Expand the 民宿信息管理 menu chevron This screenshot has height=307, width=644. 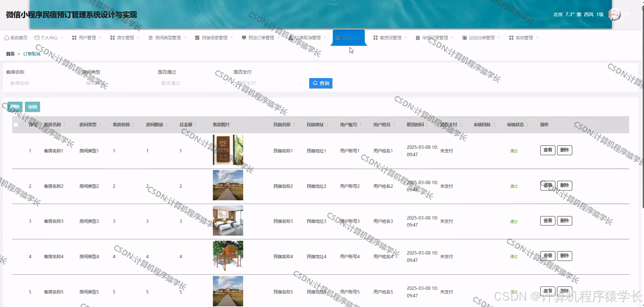pos(231,38)
